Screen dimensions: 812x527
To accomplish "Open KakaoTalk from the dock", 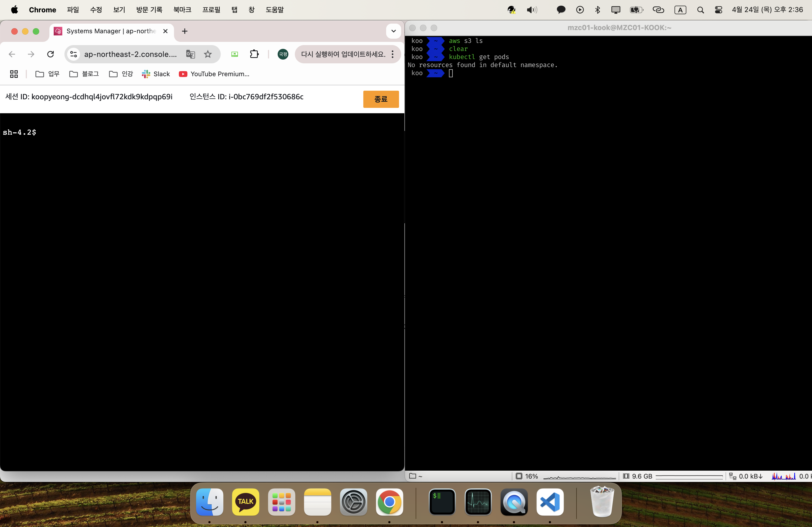I will point(245,502).
